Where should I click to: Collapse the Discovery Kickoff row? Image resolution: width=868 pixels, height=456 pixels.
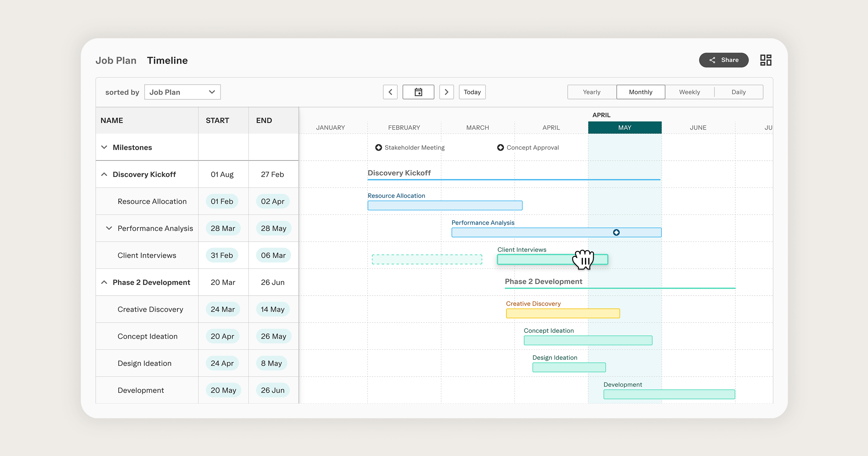[x=104, y=174]
